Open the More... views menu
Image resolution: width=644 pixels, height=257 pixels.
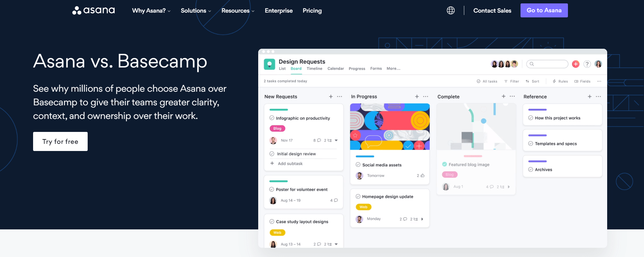pos(393,69)
